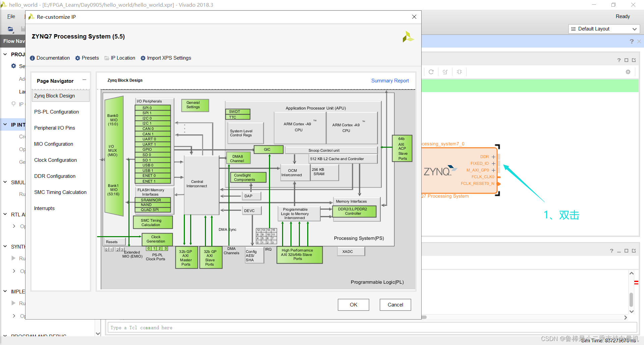Collapse SYNTHESIS section
The width and height of the screenshot is (644, 345).
click(x=5, y=247)
